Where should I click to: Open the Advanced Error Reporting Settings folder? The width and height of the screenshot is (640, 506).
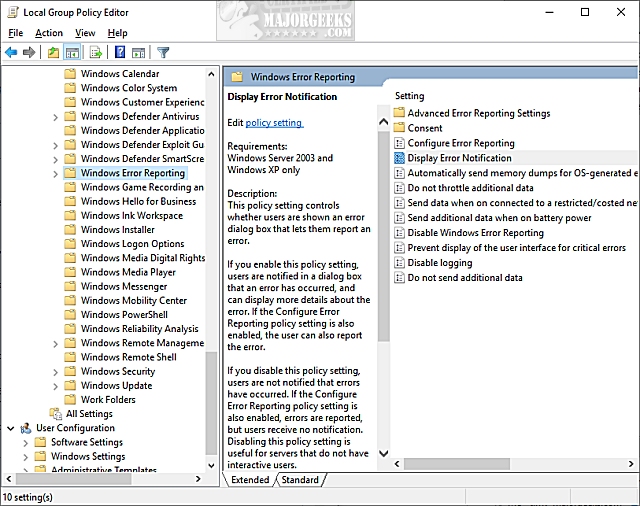coord(478,113)
